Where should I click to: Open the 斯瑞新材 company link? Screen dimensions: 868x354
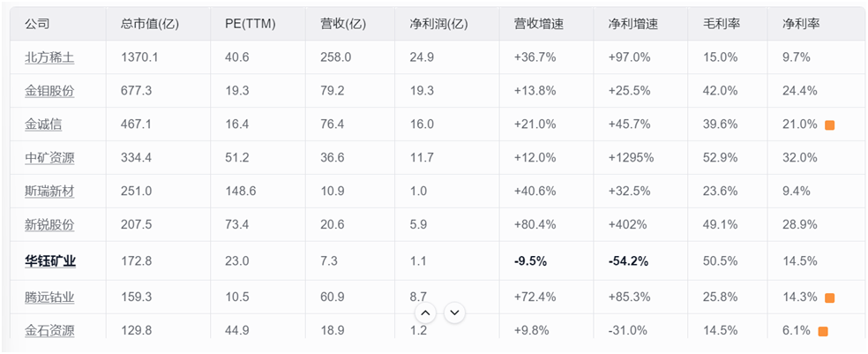tap(49, 192)
